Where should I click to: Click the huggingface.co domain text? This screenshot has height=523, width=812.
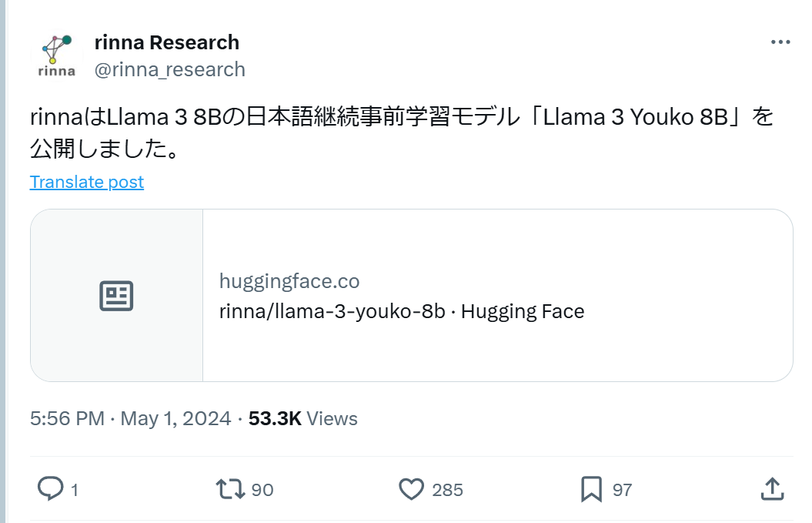pos(289,281)
